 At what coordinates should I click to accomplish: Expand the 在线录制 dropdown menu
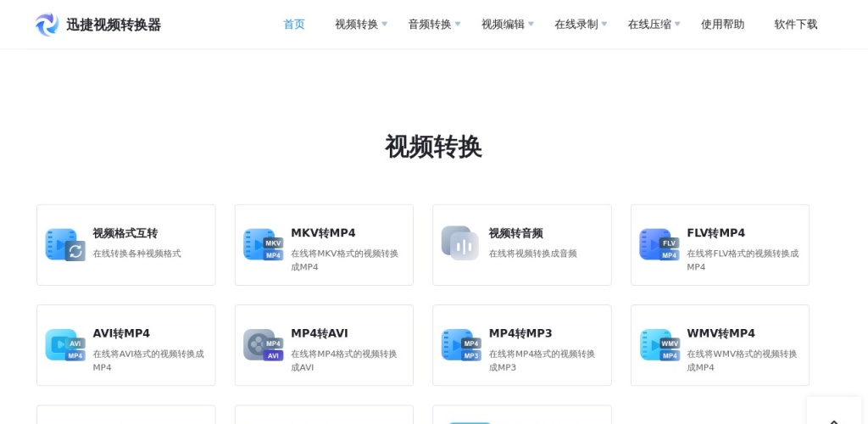click(581, 25)
